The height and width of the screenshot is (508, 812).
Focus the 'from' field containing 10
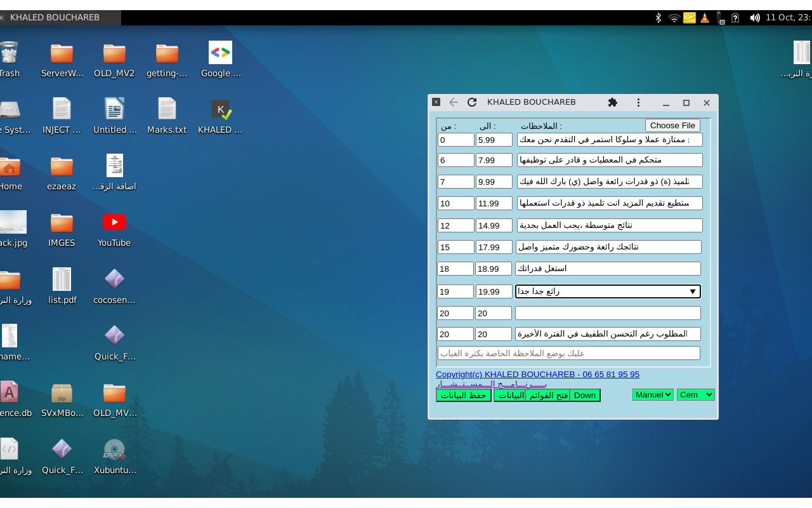pyautogui.click(x=456, y=203)
